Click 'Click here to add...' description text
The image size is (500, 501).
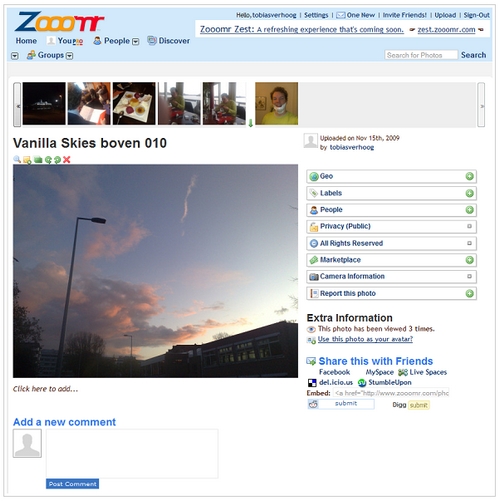(x=46, y=389)
